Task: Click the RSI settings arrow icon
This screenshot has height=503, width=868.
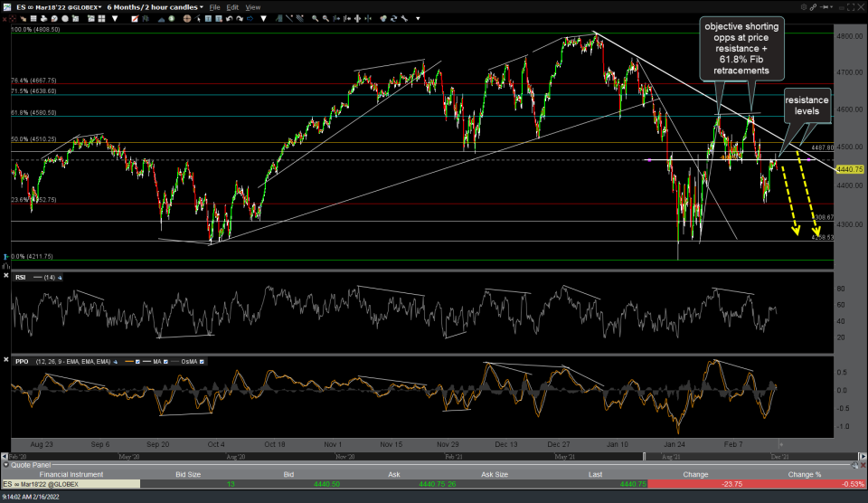Action: tap(60, 278)
